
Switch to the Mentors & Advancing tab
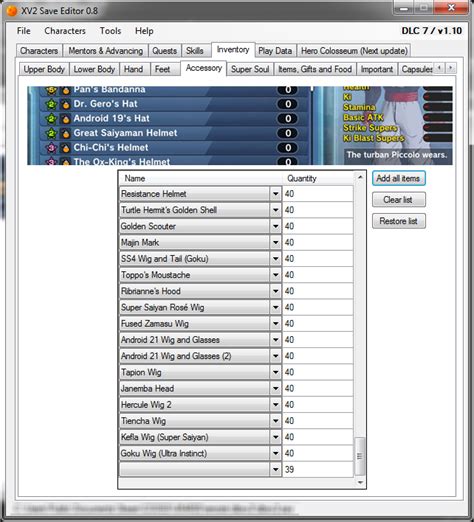tap(106, 51)
